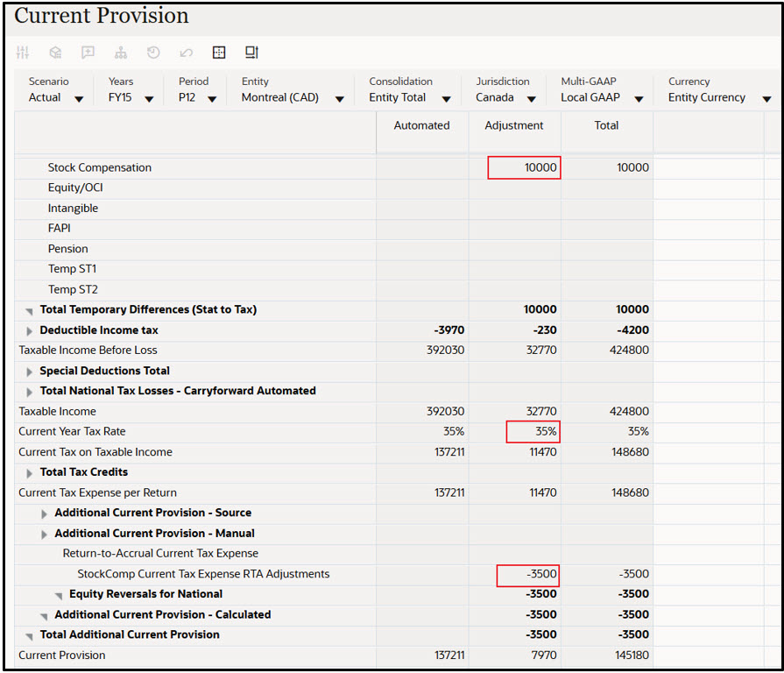
Task: Edit Current Year Tax Rate Adjustment 35%
Action: pos(533,431)
